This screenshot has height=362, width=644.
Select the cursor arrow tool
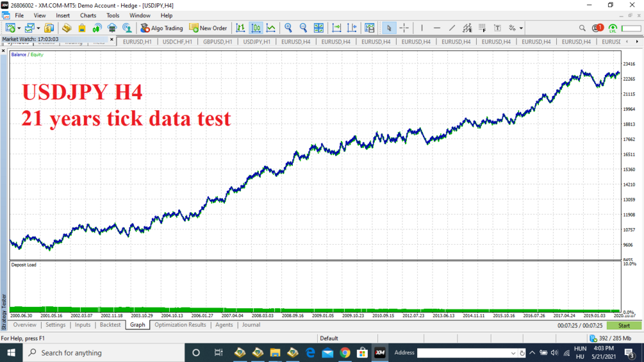[388, 28]
